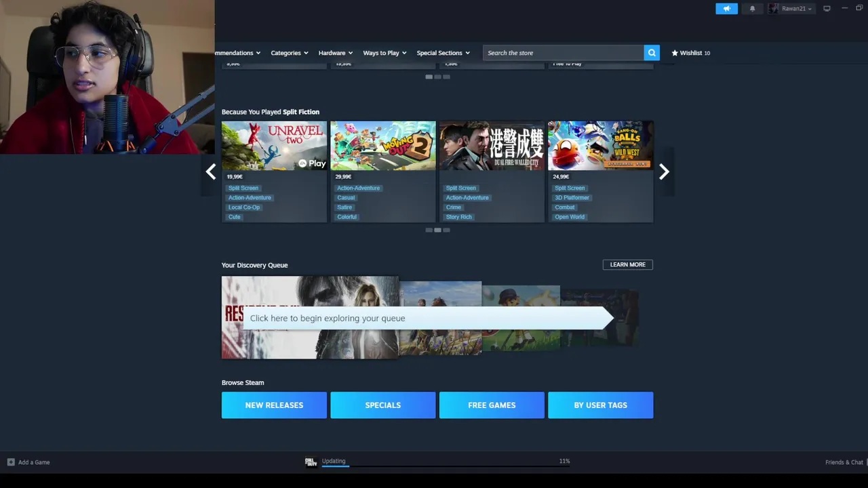Click the Colorful tag
Image resolution: width=868 pixels, height=488 pixels.
tap(347, 217)
